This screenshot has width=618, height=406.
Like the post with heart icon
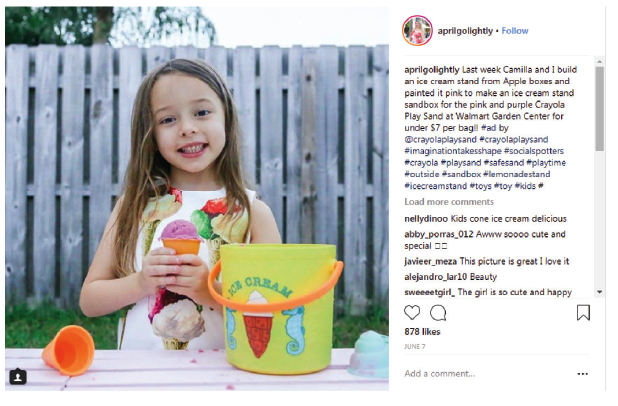[412, 313]
